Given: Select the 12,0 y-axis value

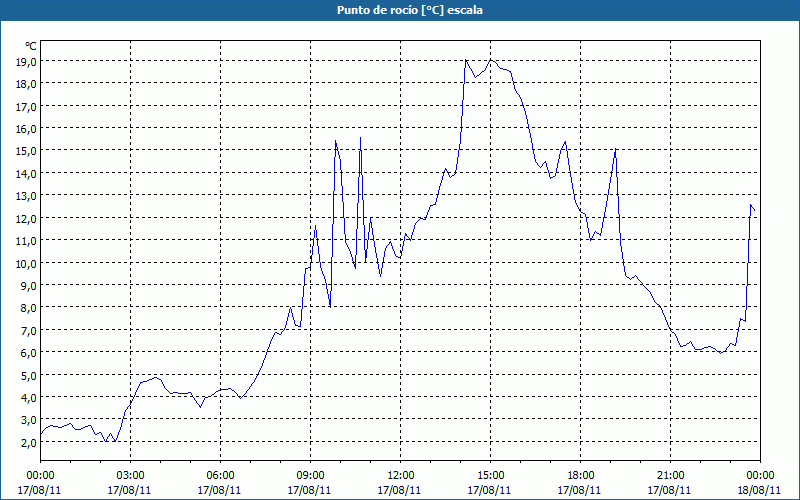Looking at the screenshot, I should [26, 218].
